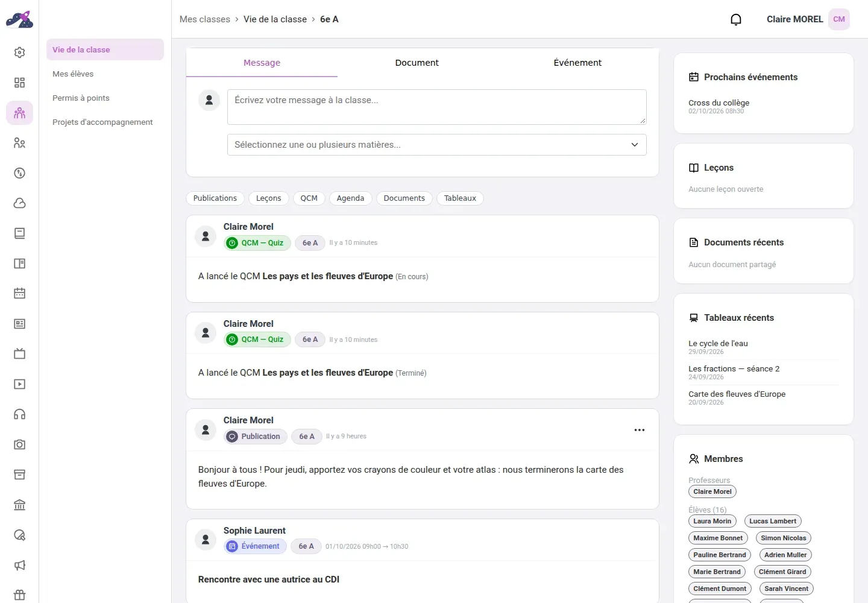Open the video player sidebar icon
The height and width of the screenshot is (603, 868).
point(20,384)
